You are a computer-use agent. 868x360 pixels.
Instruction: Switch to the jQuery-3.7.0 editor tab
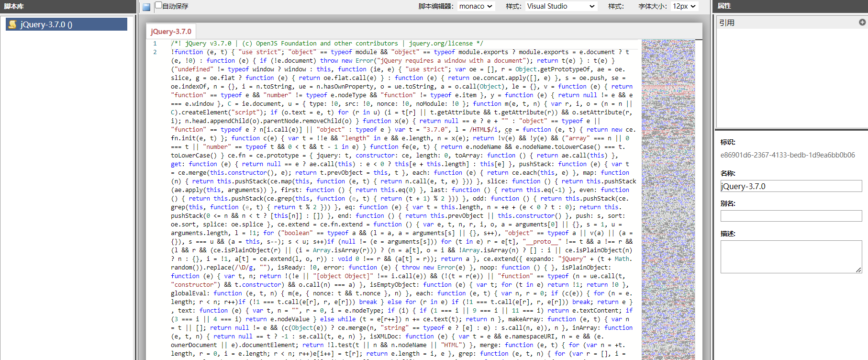(x=171, y=32)
